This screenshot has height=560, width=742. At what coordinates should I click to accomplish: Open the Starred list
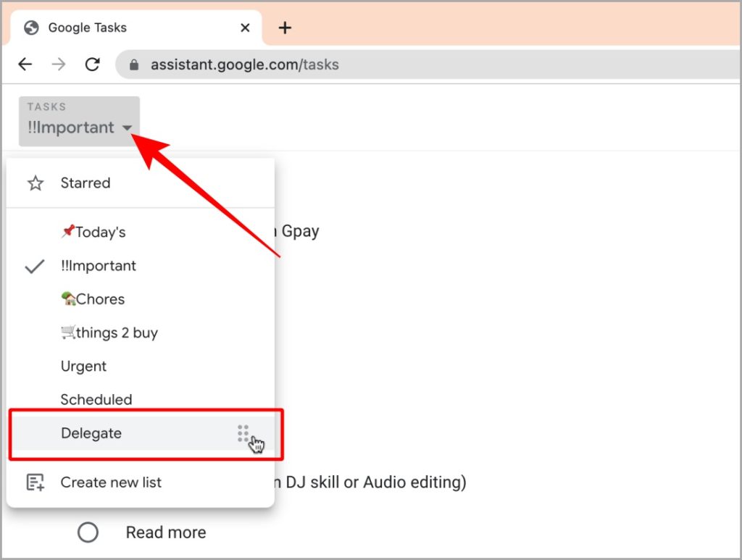pos(141,183)
